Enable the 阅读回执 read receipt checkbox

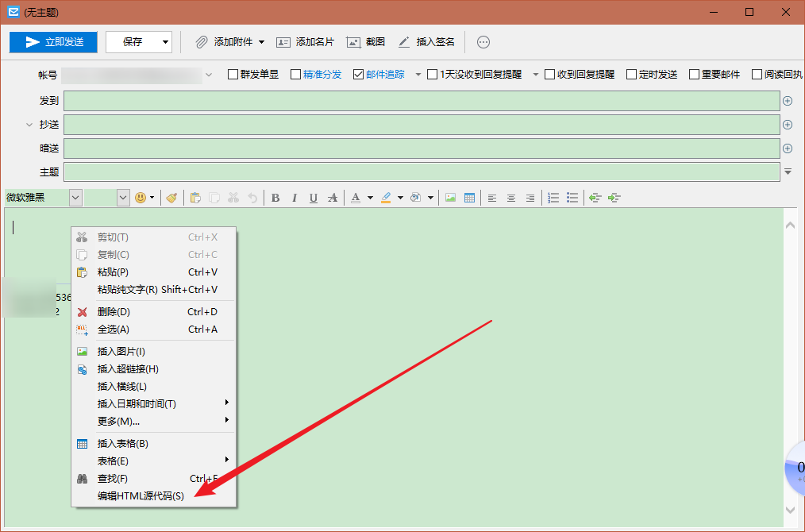757,75
